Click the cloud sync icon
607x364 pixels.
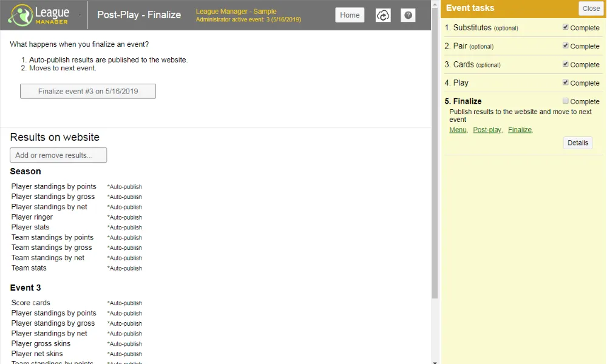point(383,15)
